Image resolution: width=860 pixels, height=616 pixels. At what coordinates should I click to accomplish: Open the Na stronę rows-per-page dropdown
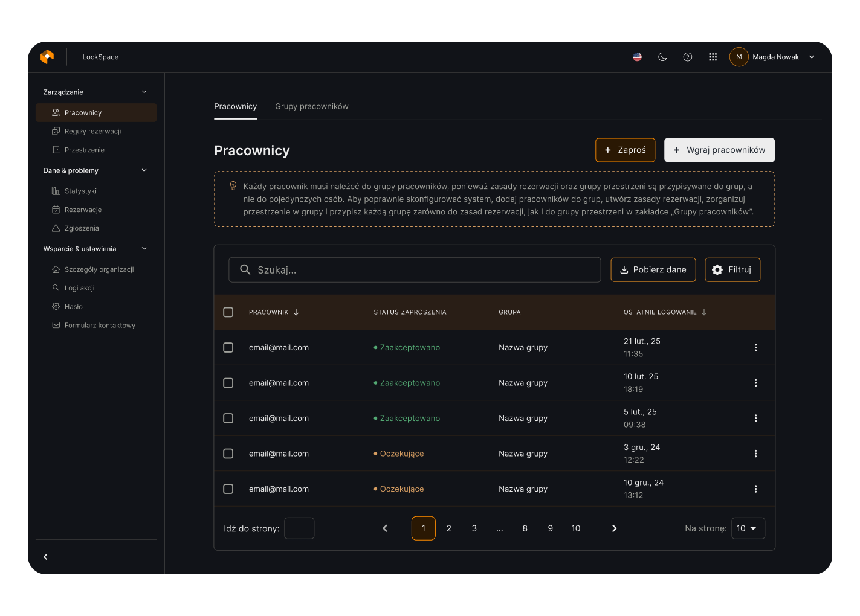click(748, 528)
